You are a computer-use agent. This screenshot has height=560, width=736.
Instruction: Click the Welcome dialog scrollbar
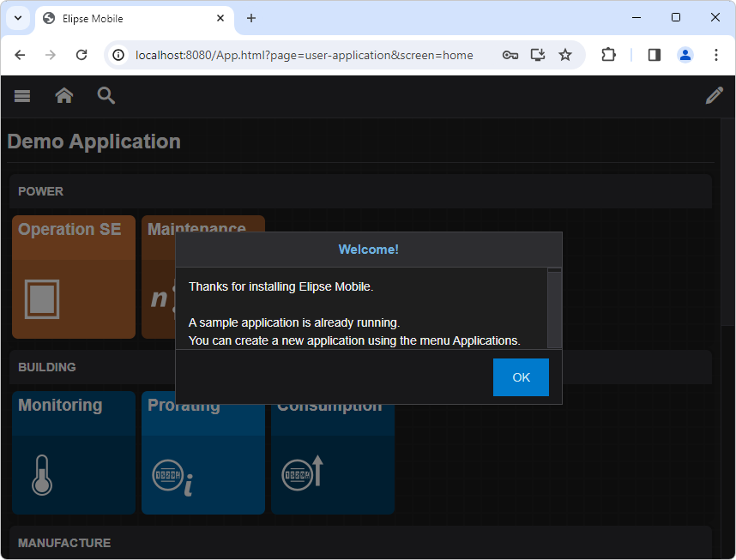(x=554, y=309)
